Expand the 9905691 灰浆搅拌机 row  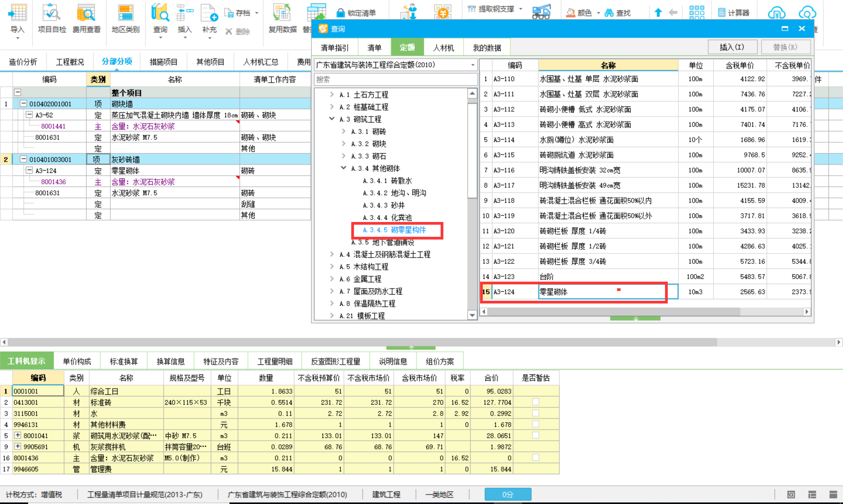pos(18,446)
